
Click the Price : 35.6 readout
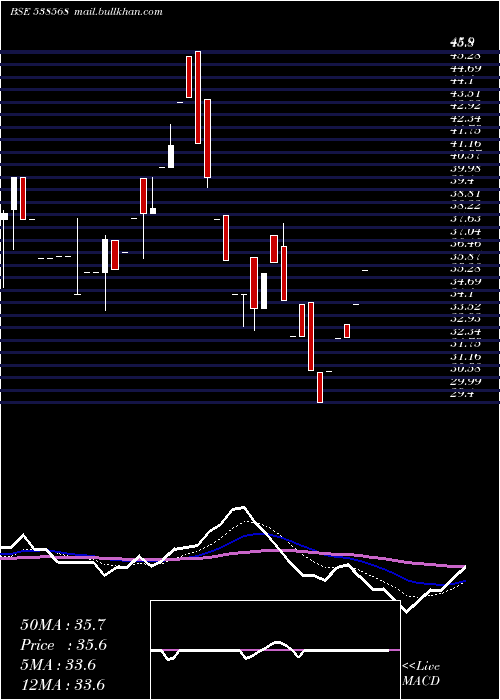point(64,645)
